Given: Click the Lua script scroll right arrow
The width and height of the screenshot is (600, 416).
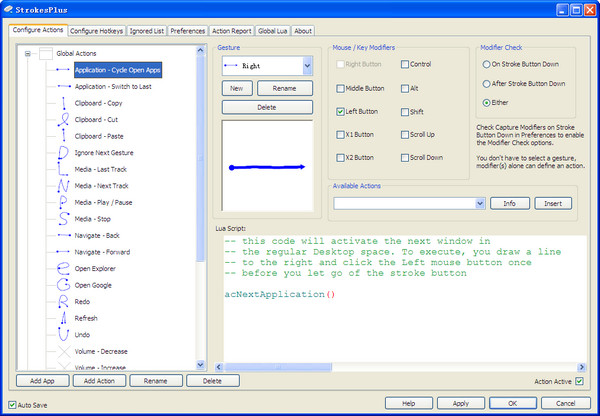Looking at the screenshot, I should [581, 367].
